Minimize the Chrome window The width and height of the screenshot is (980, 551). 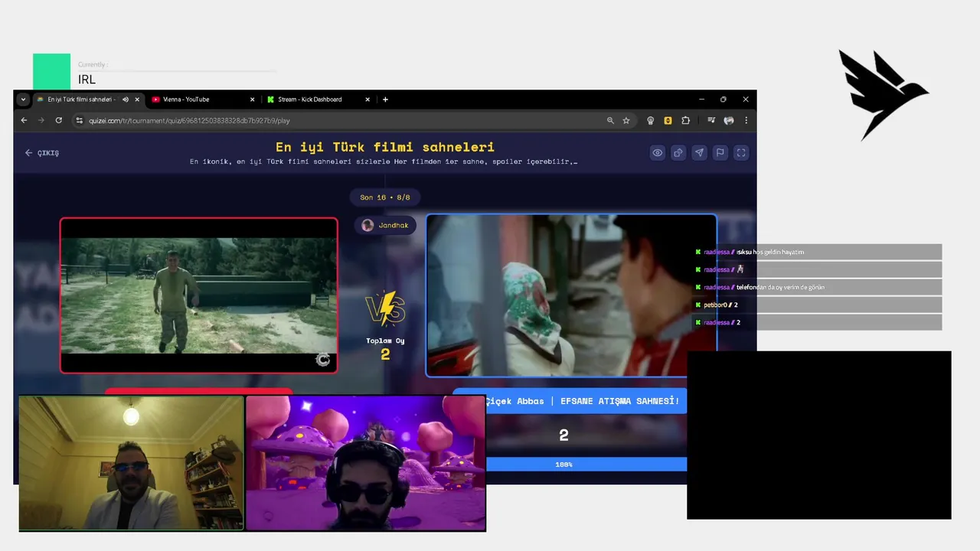pyautogui.click(x=701, y=99)
